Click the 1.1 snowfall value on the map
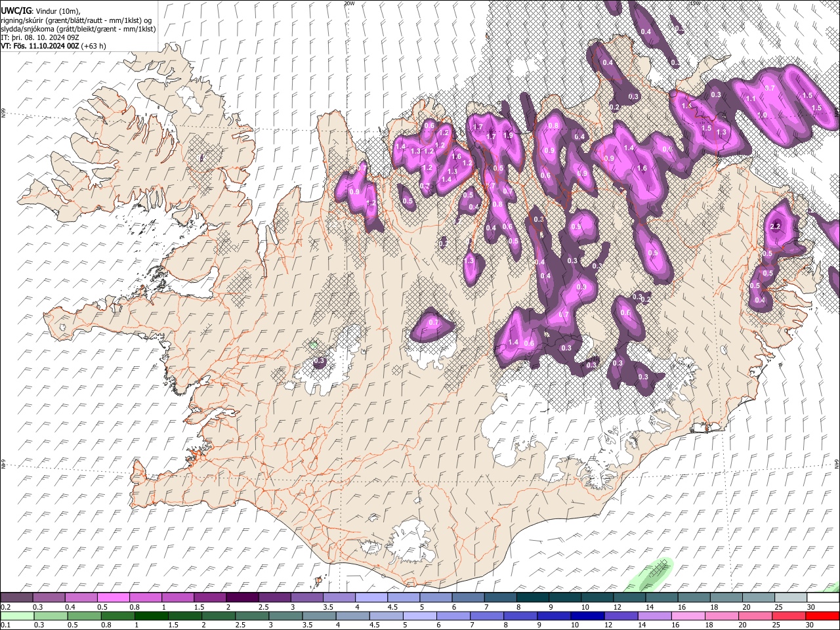Image resolution: width=840 pixels, height=630 pixels. click(751, 99)
